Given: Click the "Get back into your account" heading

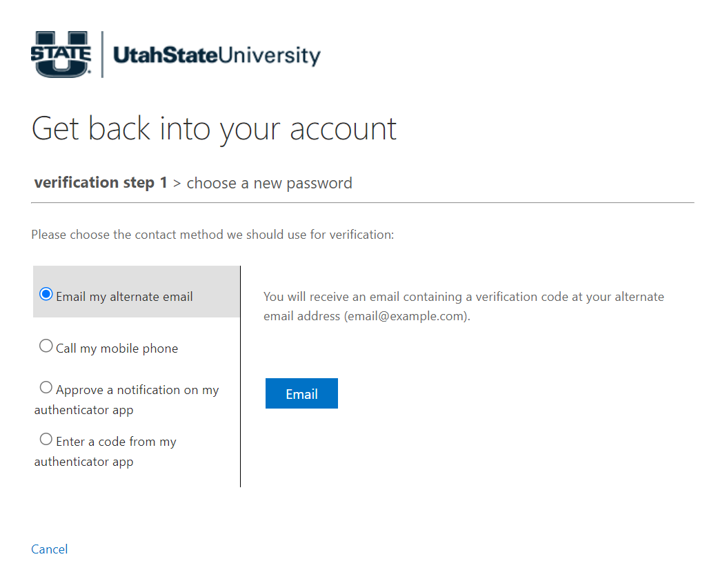Looking at the screenshot, I should (x=214, y=129).
